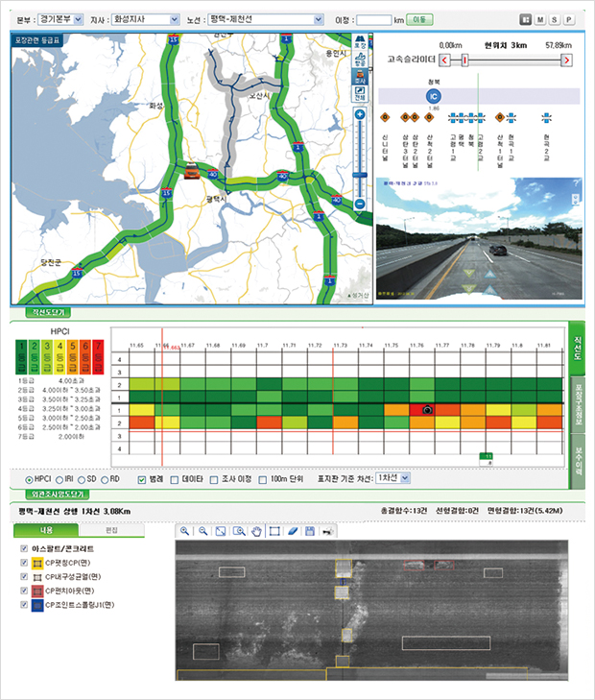Toggle the CP펀치아웃(면) checkbox
This screenshot has width=595, height=700.
pos(24,591)
